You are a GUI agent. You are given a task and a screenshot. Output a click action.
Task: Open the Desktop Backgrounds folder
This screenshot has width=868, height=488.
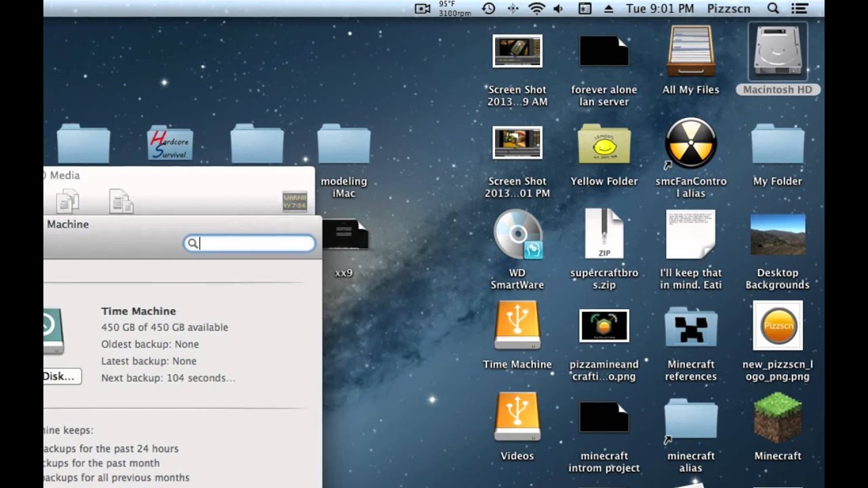click(777, 235)
